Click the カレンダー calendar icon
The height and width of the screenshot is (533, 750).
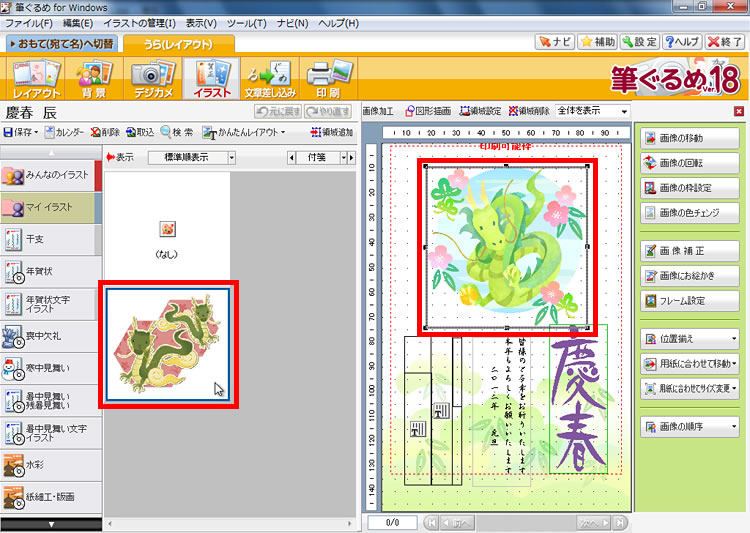click(65, 132)
